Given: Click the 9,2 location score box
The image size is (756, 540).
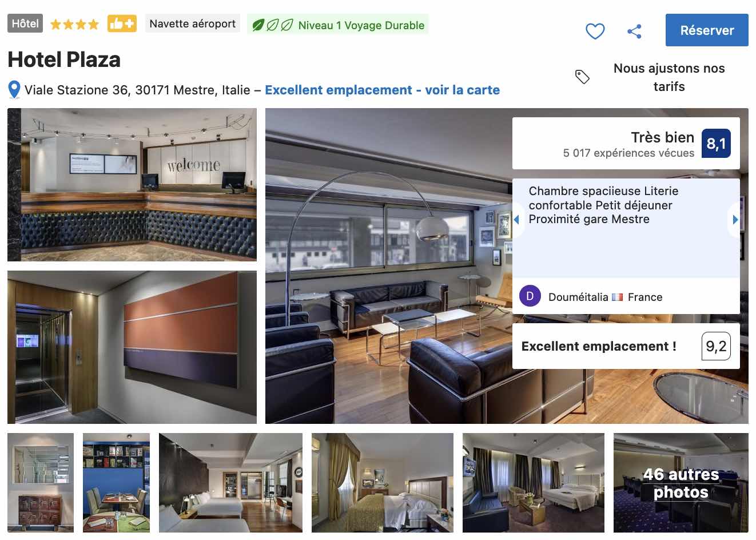Looking at the screenshot, I should 716,346.
